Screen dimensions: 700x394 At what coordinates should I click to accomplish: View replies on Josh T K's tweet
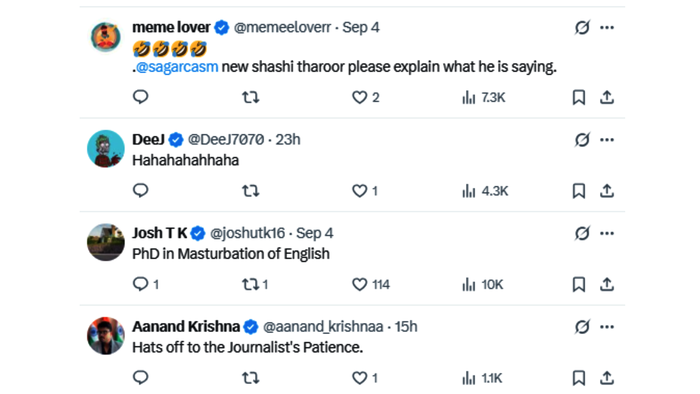(x=146, y=284)
